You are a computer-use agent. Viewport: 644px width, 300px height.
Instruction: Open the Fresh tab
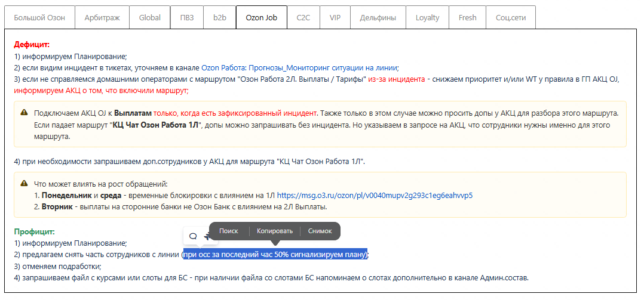point(467,18)
